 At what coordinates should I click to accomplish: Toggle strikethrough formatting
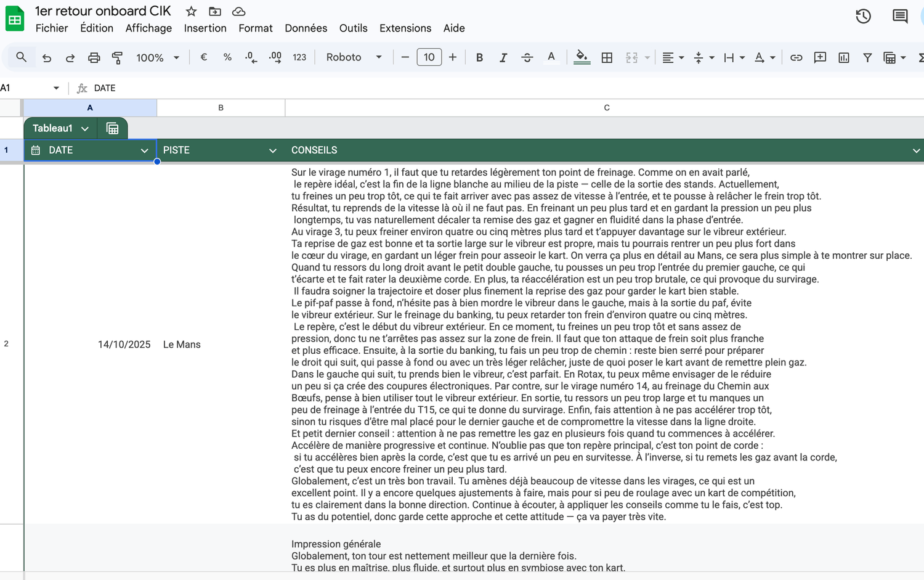pyautogui.click(x=527, y=57)
